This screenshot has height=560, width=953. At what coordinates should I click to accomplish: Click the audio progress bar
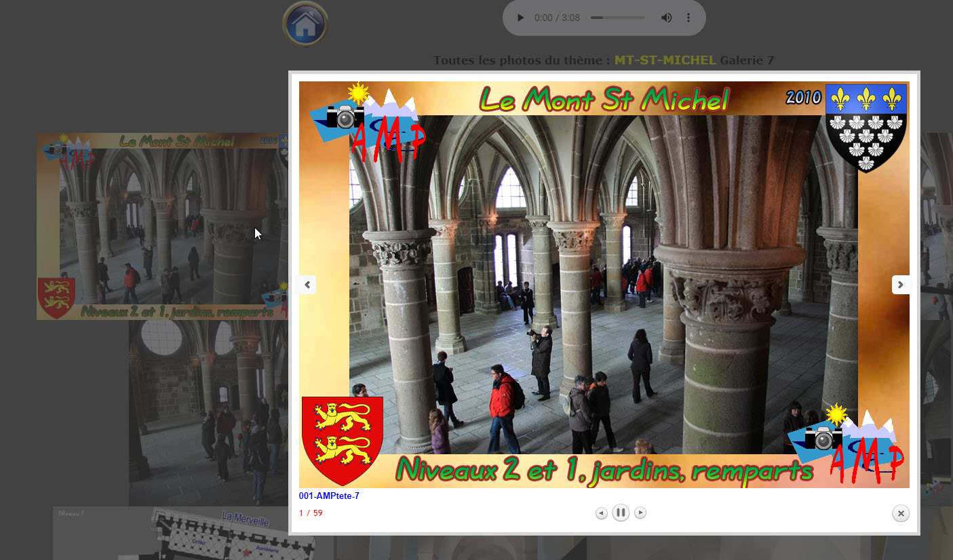617,18
